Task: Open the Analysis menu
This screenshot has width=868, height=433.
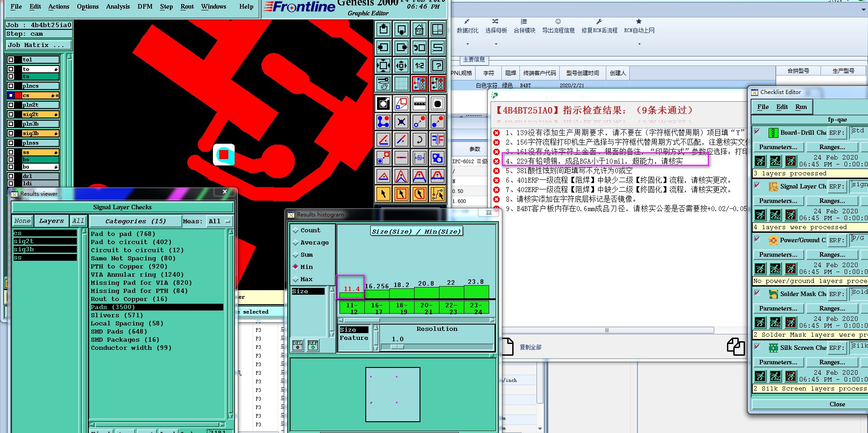Action: pos(118,6)
